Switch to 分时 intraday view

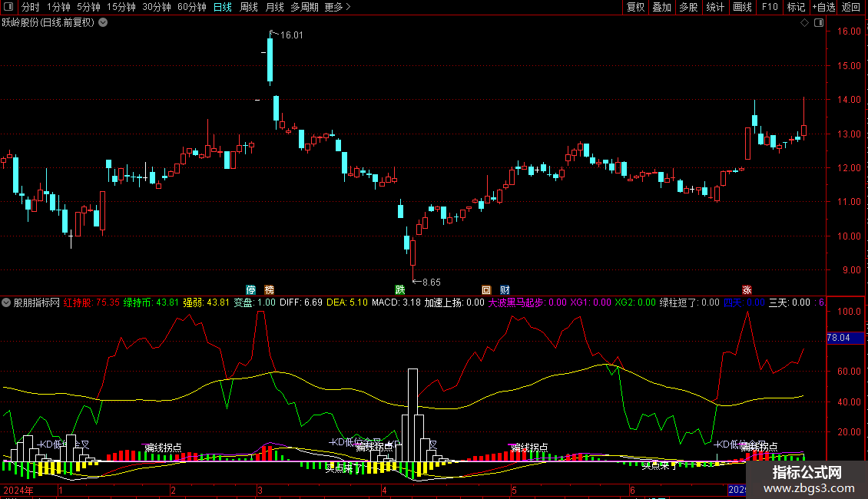coord(31,7)
